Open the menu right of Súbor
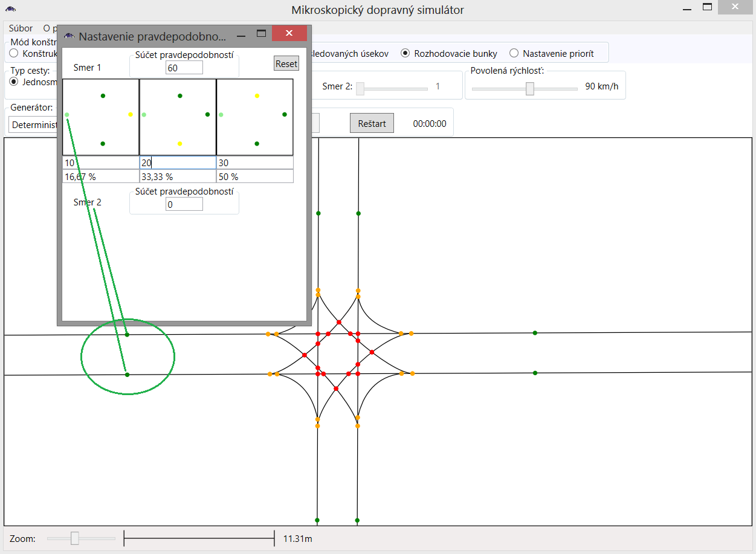The height and width of the screenshot is (554, 756). [x=48, y=28]
